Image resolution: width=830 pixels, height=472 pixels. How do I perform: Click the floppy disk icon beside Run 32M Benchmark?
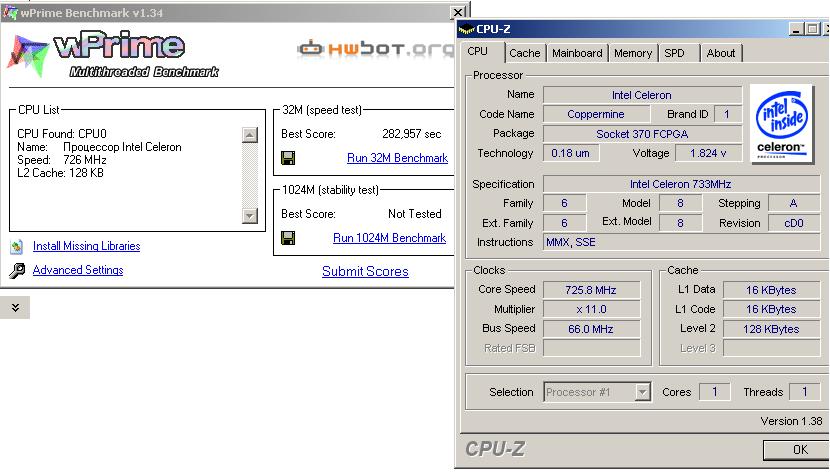[288, 158]
